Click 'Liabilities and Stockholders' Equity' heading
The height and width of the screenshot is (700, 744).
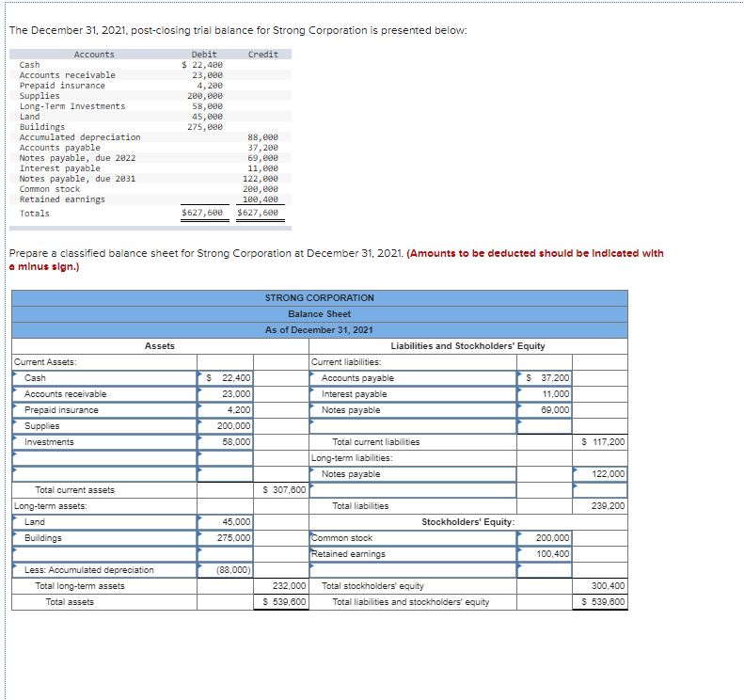coord(467,346)
